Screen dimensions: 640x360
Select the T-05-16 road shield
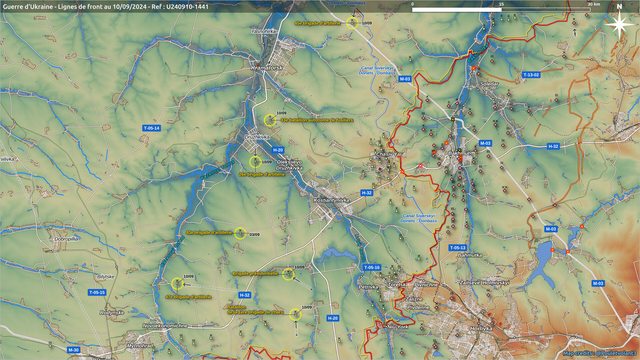(372, 267)
